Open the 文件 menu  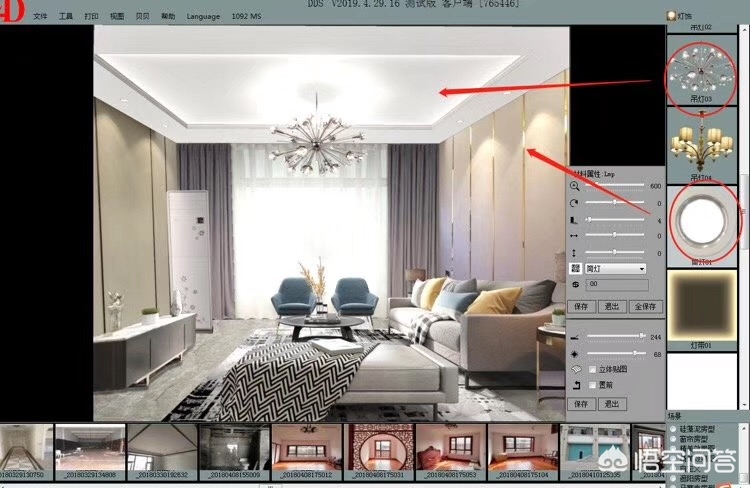[40, 17]
